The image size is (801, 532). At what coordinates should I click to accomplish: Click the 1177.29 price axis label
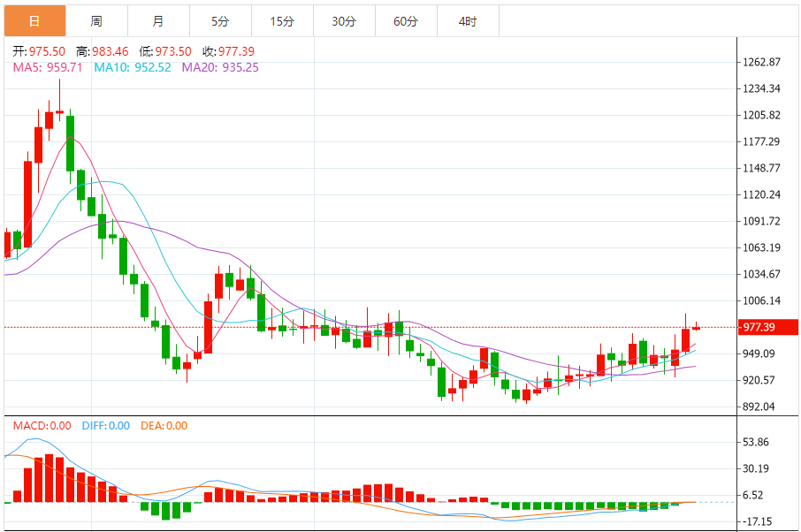[761, 142]
